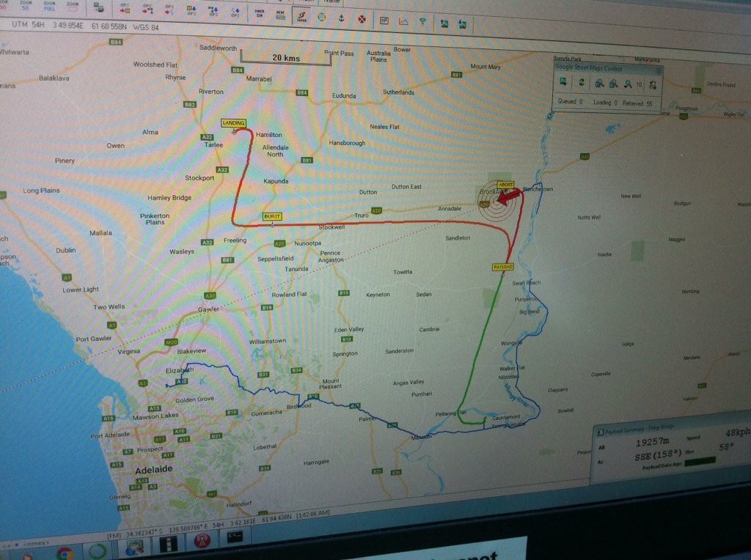The width and height of the screenshot is (751, 560).
Task: Select the BURST waypoint label on map
Action: tap(272, 216)
